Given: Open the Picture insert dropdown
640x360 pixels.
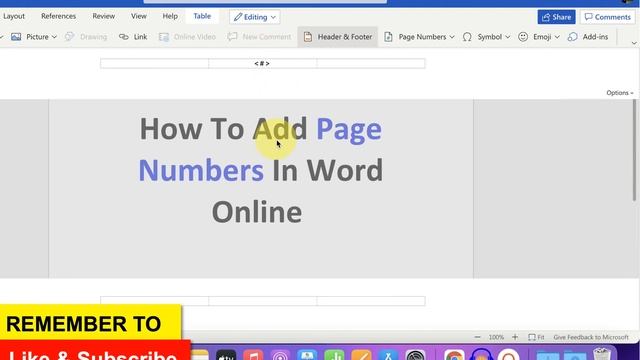Looking at the screenshot, I should point(34,37).
